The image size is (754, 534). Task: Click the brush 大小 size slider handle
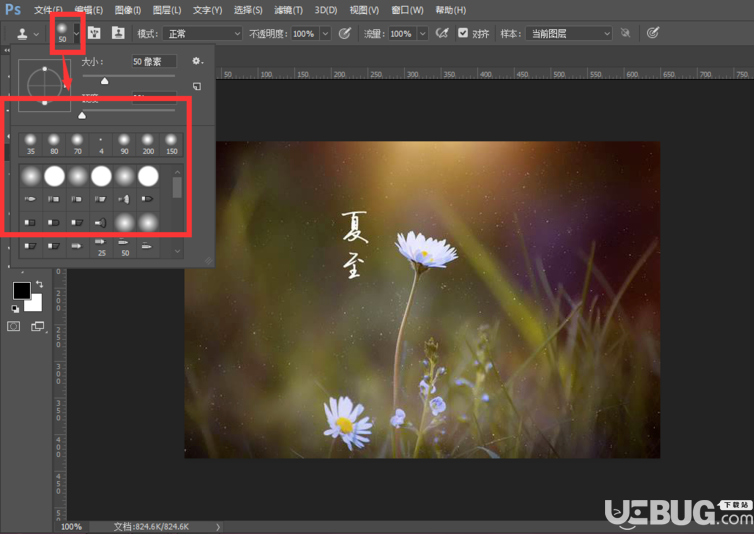(x=104, y=81)
